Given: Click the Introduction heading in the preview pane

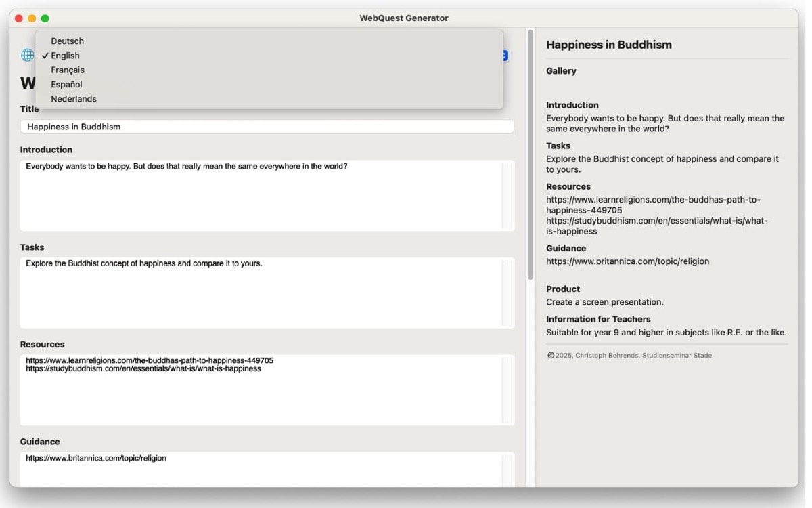Looking at the screenshot, I should [572, 105].
